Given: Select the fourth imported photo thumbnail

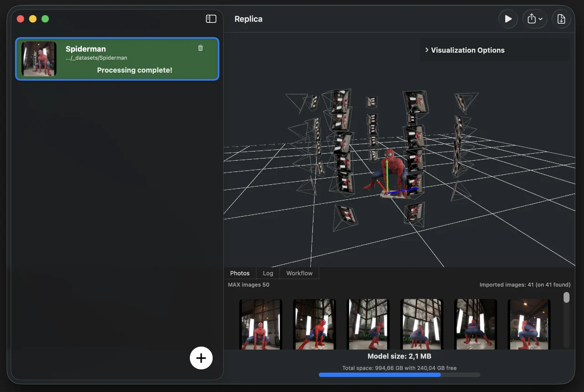Looking at the screenshot, I should coord(422,324).
